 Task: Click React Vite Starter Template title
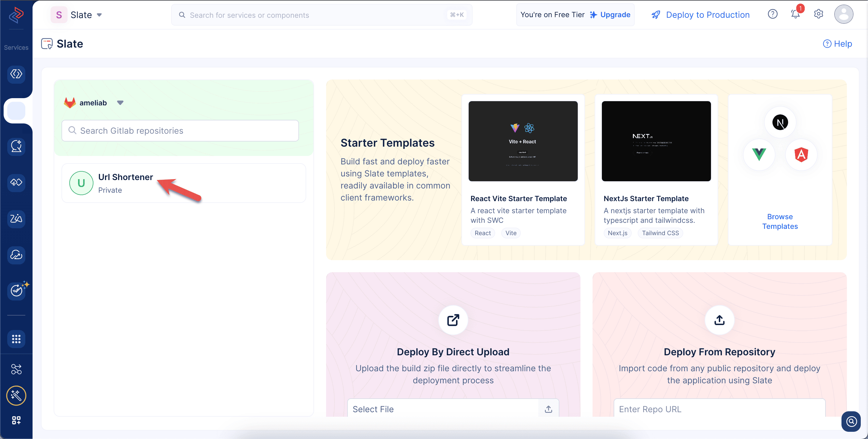[x=519, y=199]
